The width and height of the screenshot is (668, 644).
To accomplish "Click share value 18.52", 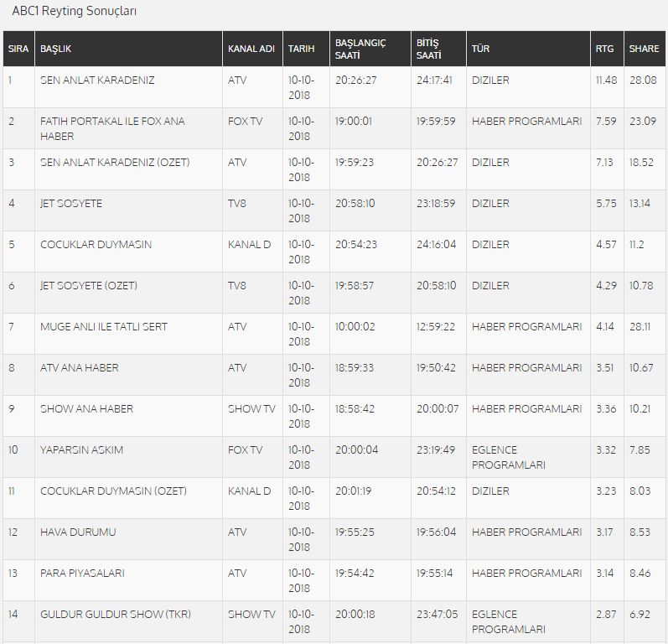I will point(641,163).
